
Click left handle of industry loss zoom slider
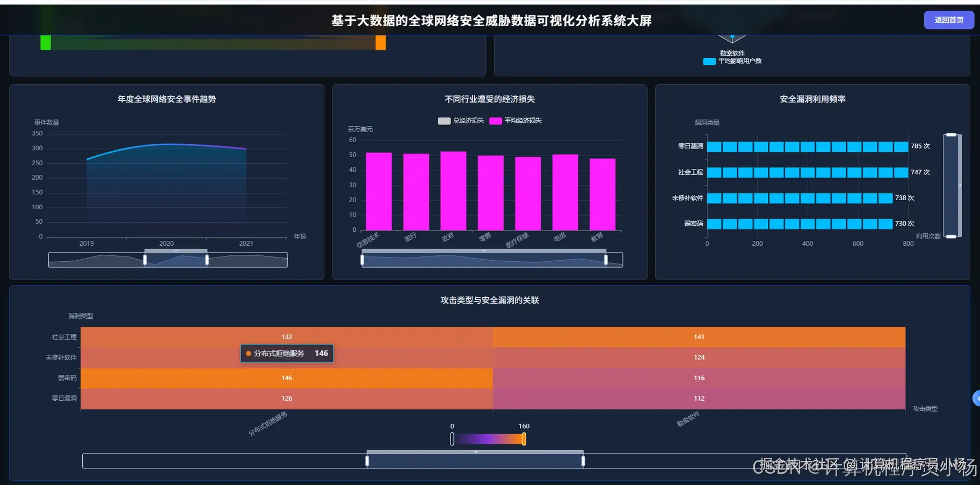coord(362,260)
